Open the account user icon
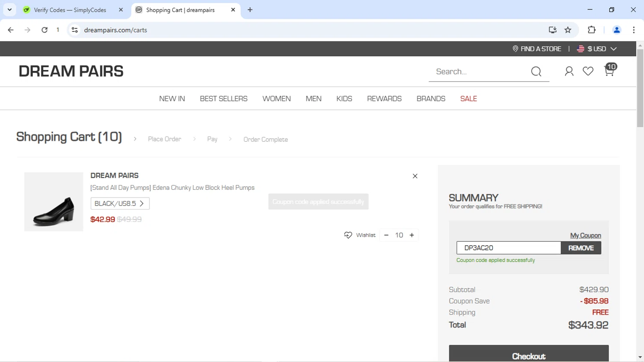The image size is (644, 362). 569,71
